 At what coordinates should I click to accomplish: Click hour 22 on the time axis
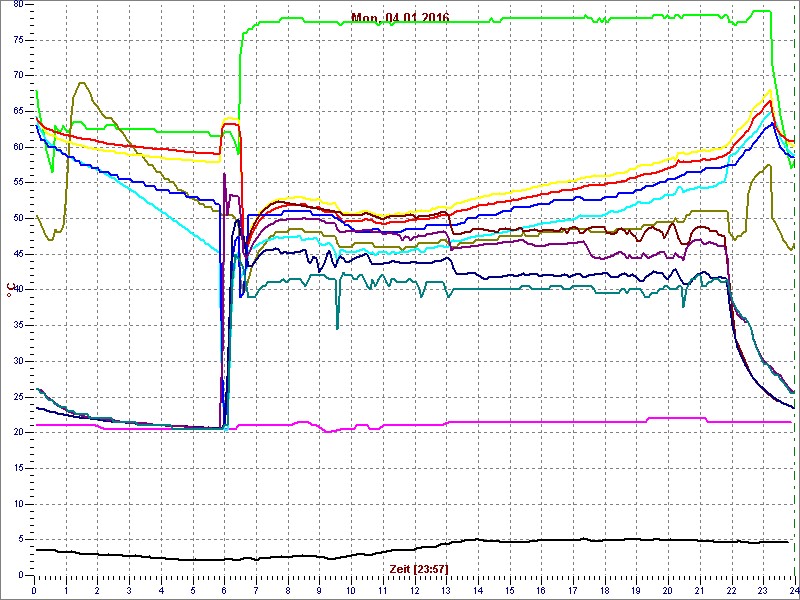point(731,590)
